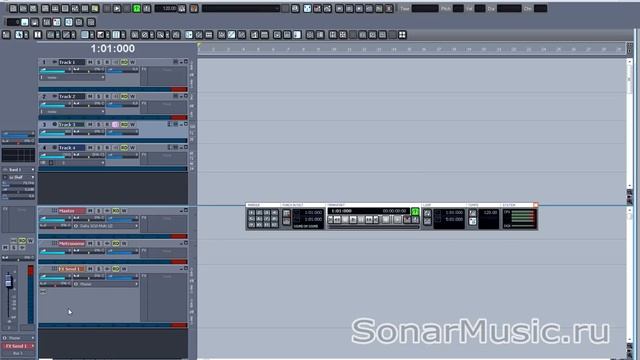The height and width of the screenshot is (360, 640).
Task: Toggle write automation (W) on Track 3
Action: click(x=132, y=124)
